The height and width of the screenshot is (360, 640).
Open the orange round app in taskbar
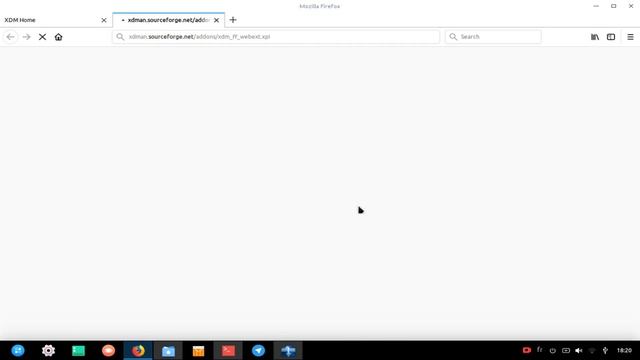click(108, 351)
